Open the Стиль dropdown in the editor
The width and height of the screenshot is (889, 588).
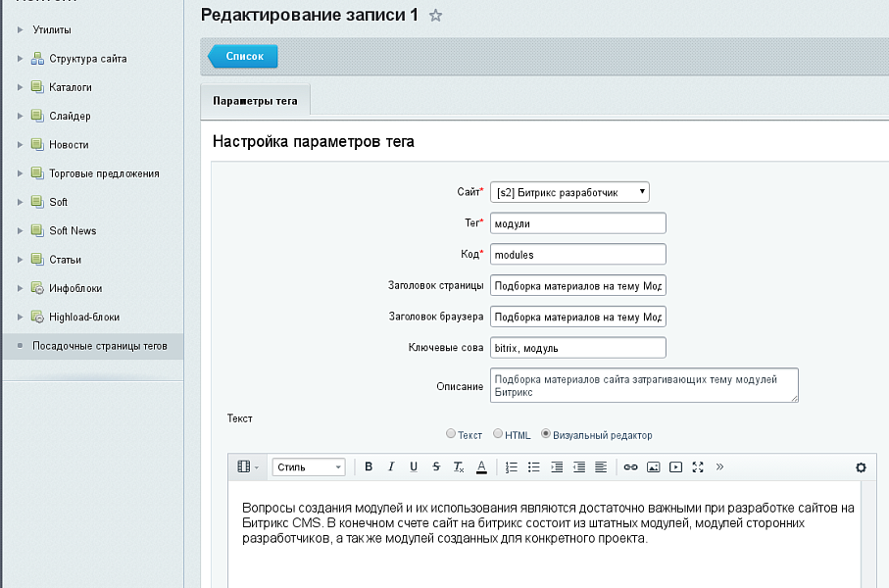(309, 467)
